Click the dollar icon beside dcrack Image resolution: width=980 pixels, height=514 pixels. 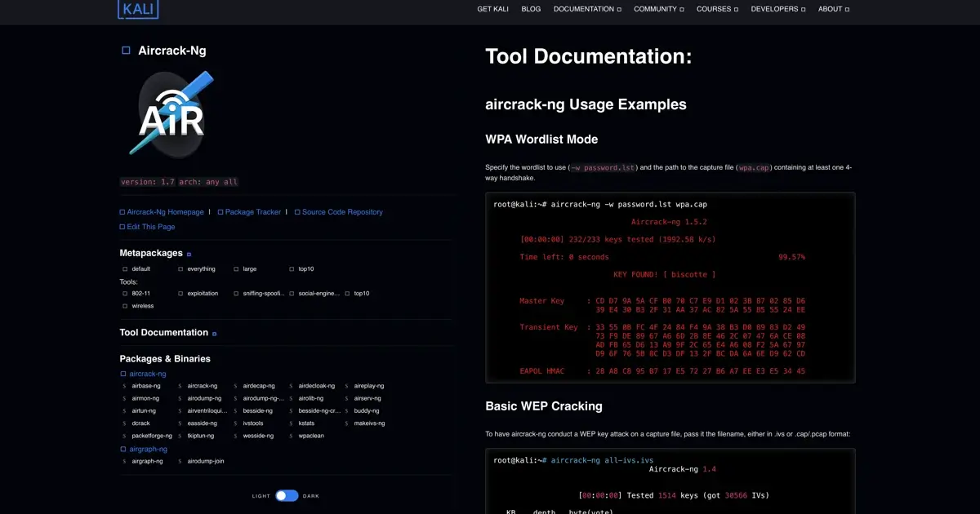coord(125,423)
